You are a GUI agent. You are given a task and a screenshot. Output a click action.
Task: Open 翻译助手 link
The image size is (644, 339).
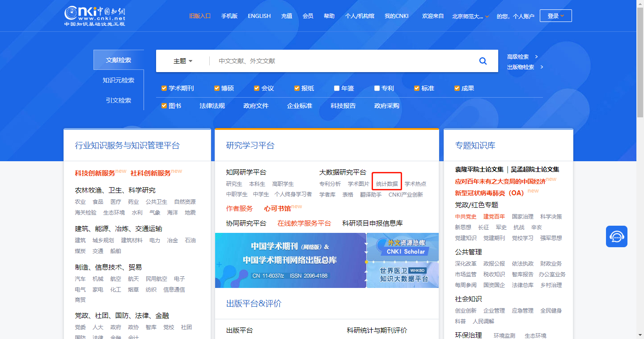pyautogui.click(x=371, y=194)
